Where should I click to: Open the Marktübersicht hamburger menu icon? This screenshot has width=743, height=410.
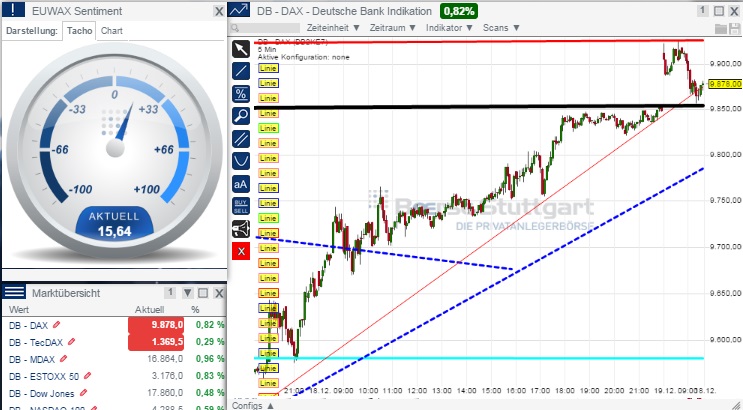click(x=14, y=292)
